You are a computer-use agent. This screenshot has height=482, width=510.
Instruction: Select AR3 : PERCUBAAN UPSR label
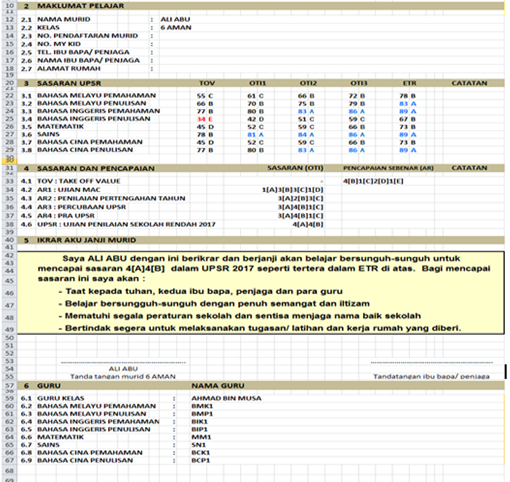81,207
